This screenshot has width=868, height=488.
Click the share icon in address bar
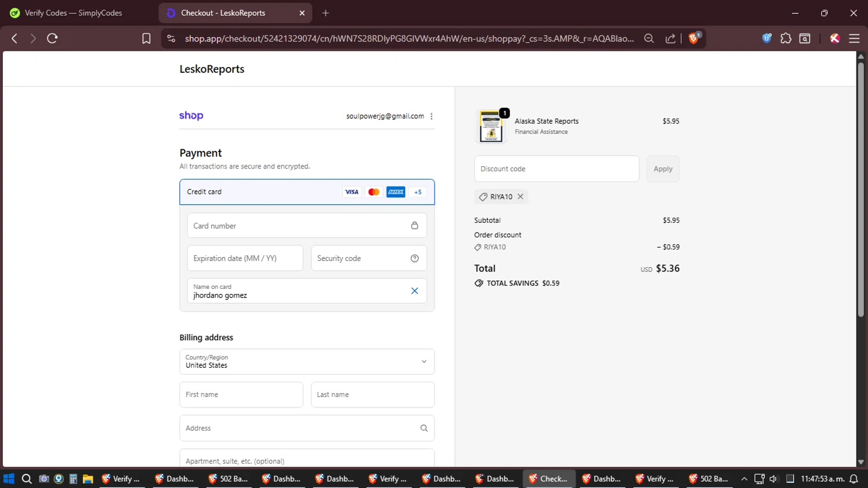[670, 38]
